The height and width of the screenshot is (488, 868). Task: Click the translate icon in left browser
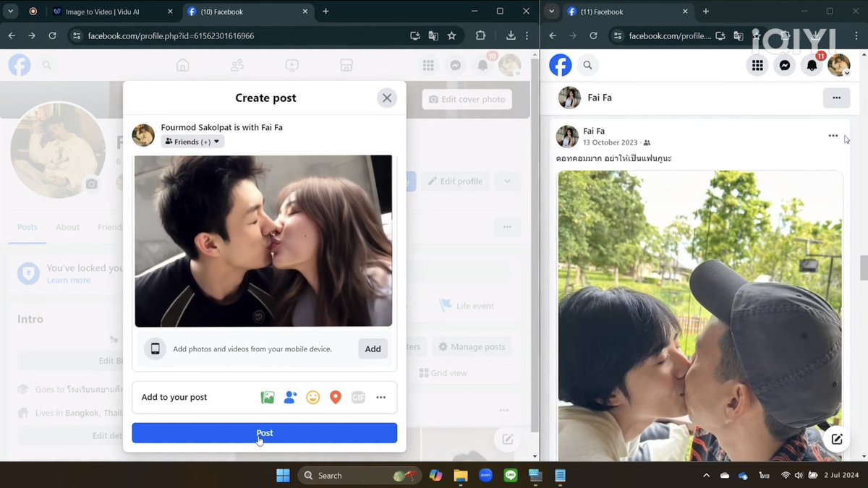(x=433, y=35)
